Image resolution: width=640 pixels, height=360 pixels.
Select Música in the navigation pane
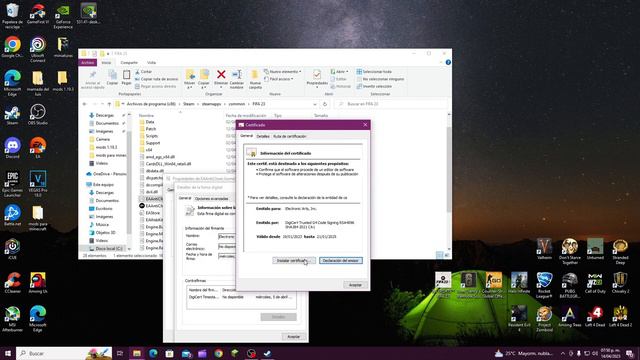point(102,224)
